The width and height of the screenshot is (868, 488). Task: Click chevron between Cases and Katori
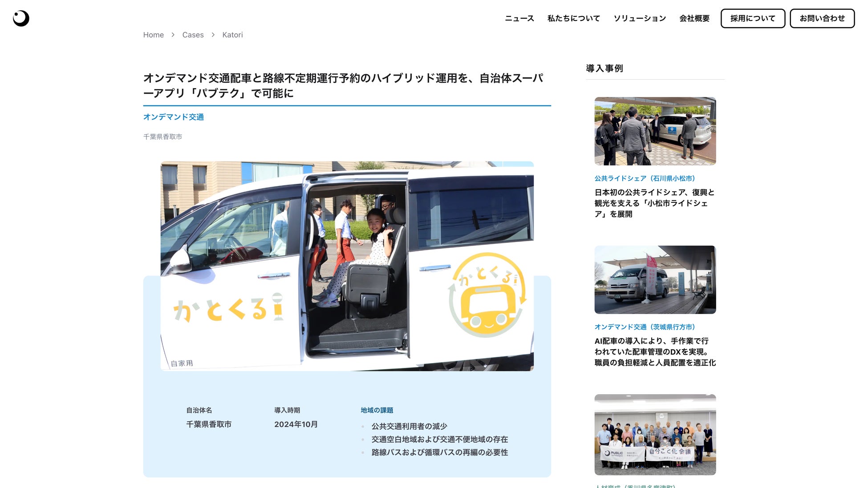point(213,35)
